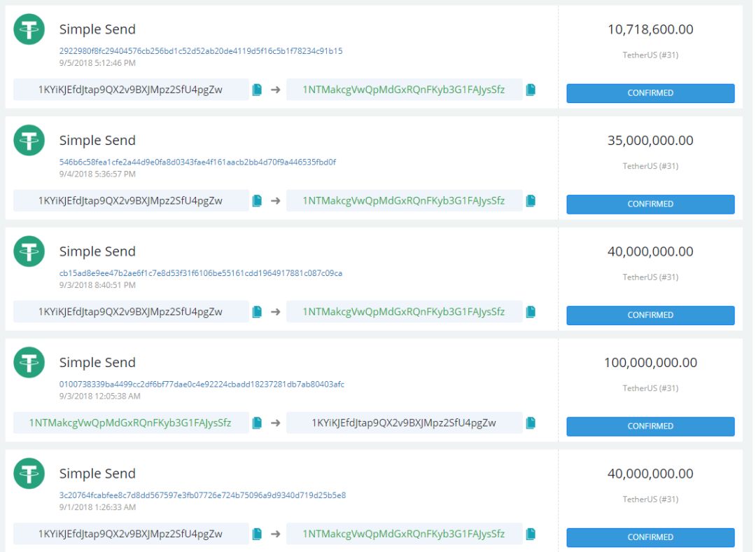The width and height of the screenshot is (756, 552).
Task: Click amount 100,000,000.00
Action: pyautogui.click(x=650, y=362)
